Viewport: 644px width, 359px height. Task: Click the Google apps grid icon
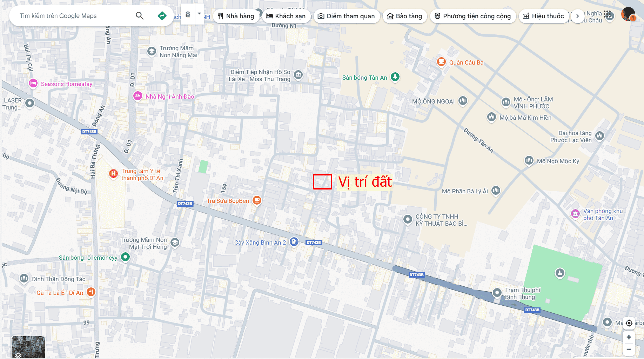point(608,15)
